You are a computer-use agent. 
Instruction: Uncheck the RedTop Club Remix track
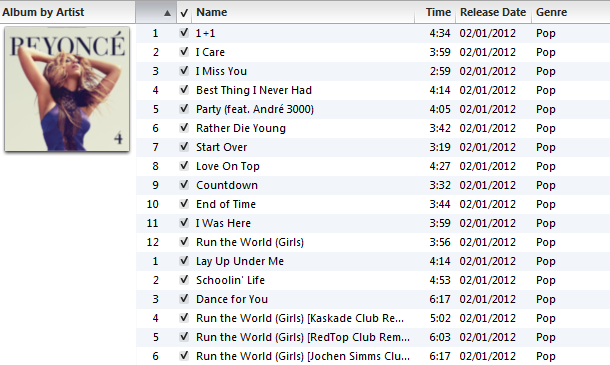click(184, 337)
